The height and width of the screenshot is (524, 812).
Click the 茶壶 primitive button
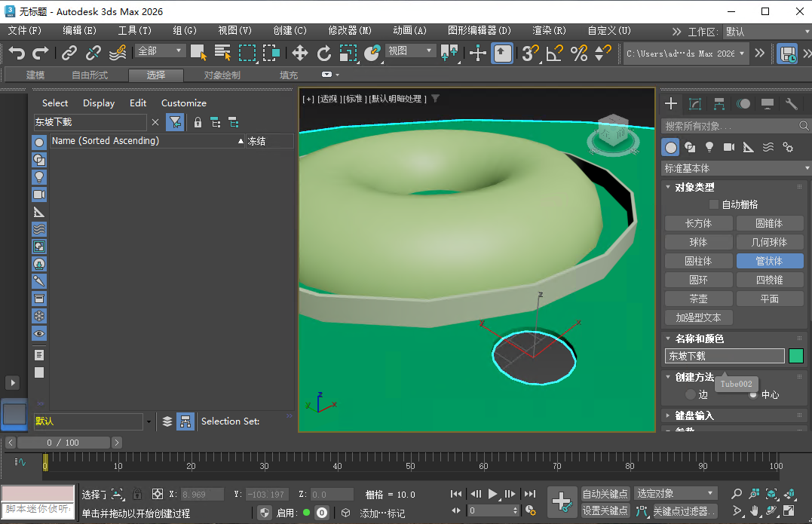(697, 298)
